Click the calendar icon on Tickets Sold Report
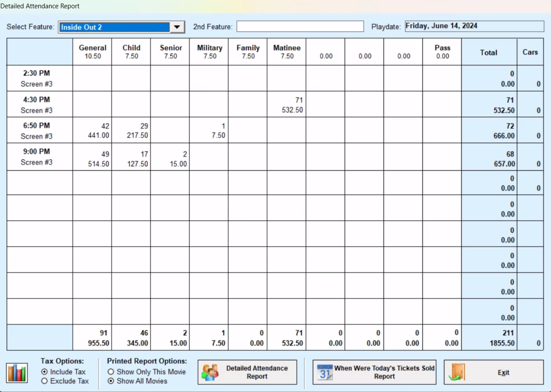This screenshot has height=392, width=551. pyautogui.click(x=325, y=372)
